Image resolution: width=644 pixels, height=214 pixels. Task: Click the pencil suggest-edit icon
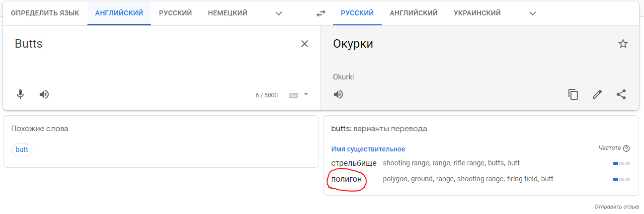point(597,94)
